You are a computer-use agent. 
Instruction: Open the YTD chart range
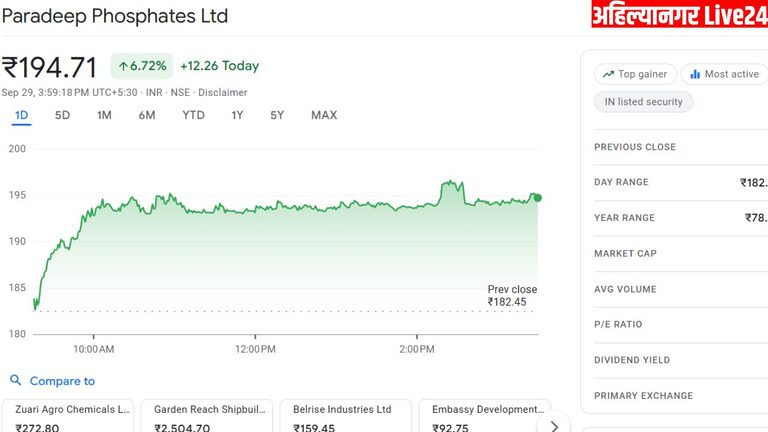[x=193, y=115]
